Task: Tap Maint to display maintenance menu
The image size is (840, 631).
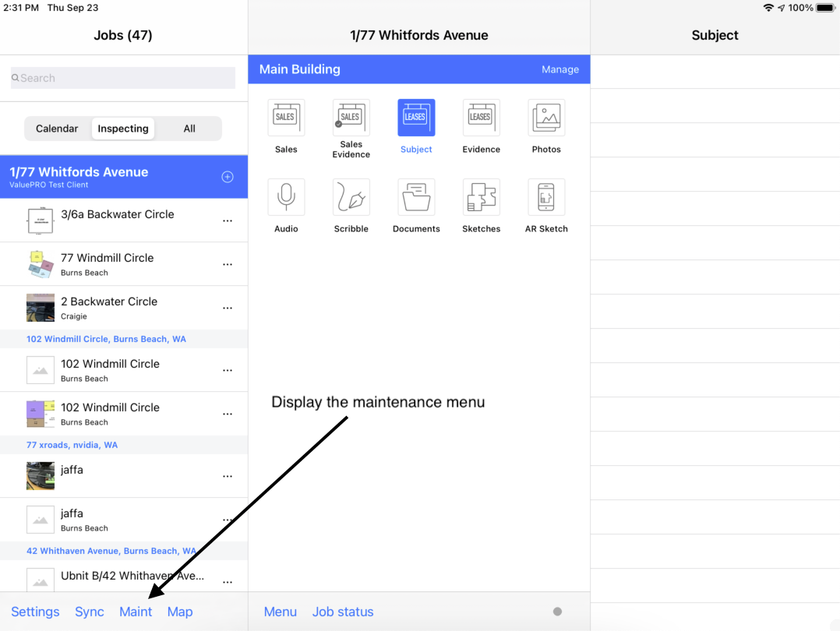Action: pos(136,612)
